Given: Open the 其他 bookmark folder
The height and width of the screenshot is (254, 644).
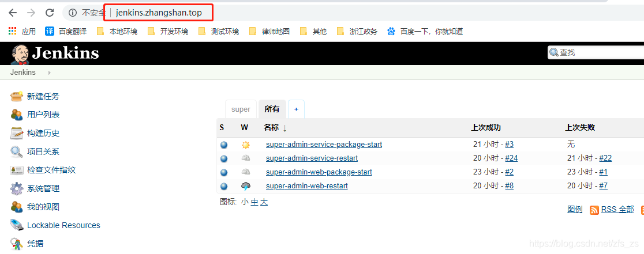Looking at the screenshot, I should click(x=304, y=31).
